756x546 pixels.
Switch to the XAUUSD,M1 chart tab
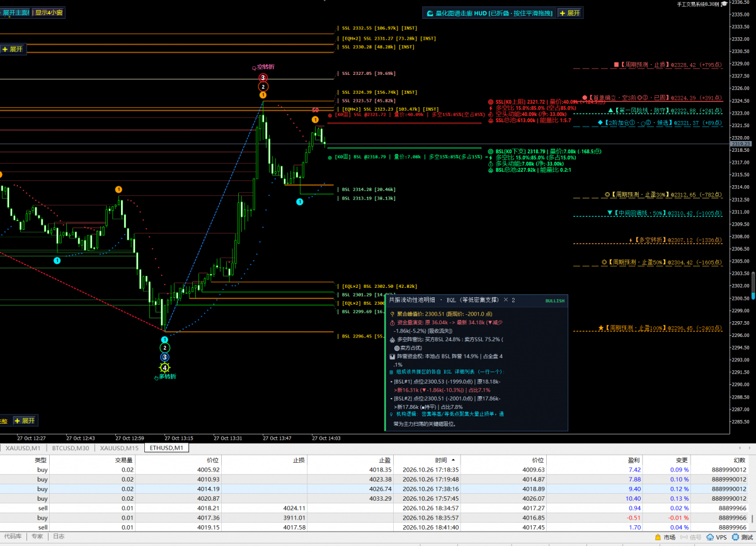point(23,448)
